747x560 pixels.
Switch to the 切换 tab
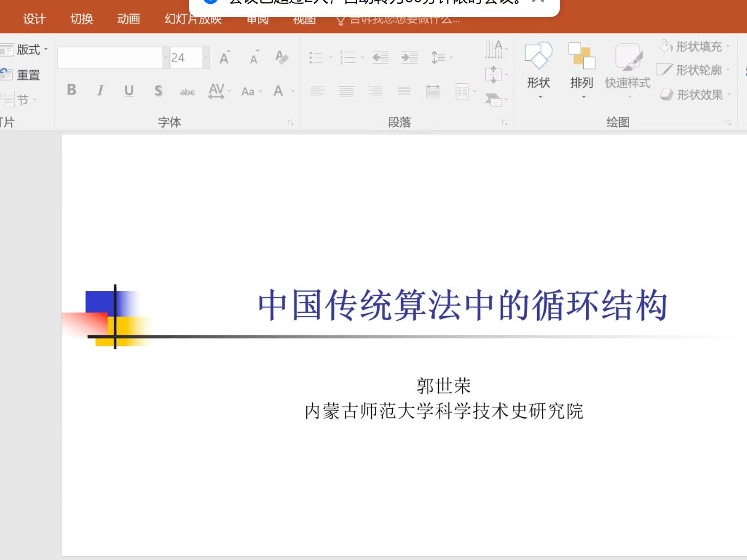coord(82,19)
